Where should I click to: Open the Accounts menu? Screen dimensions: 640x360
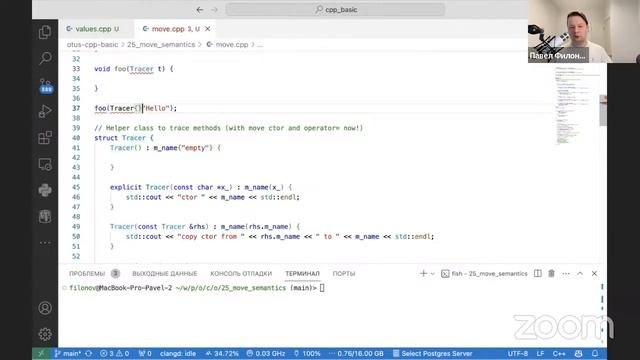pos(45,308)
